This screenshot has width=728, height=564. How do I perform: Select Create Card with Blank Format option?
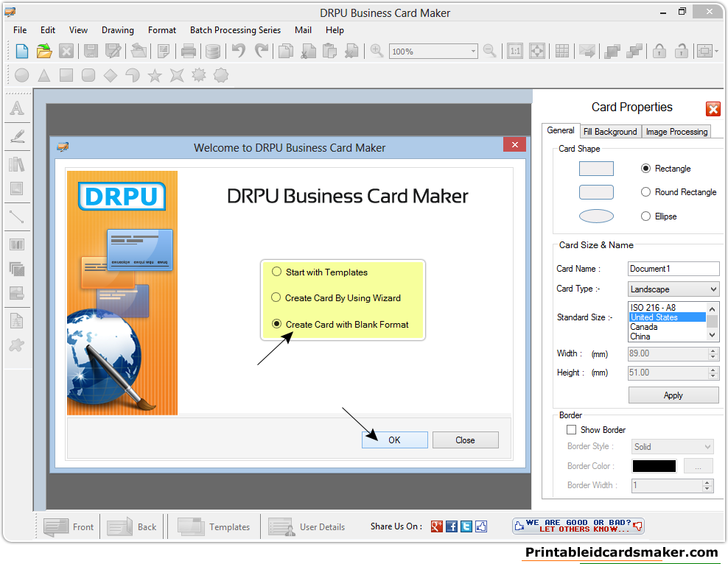pos(340,324)
